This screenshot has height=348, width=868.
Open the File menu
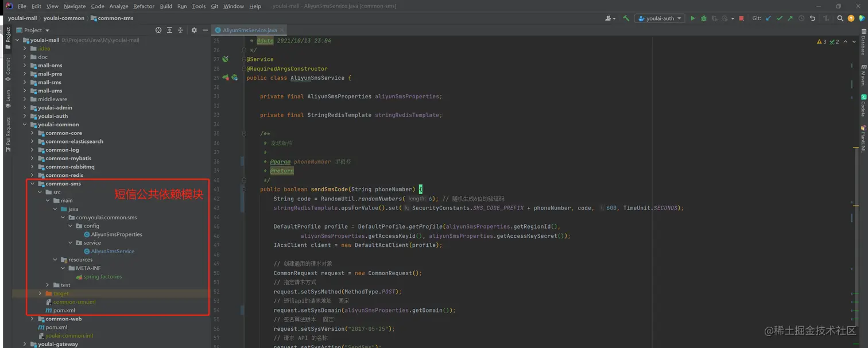(x=22, y=6)
